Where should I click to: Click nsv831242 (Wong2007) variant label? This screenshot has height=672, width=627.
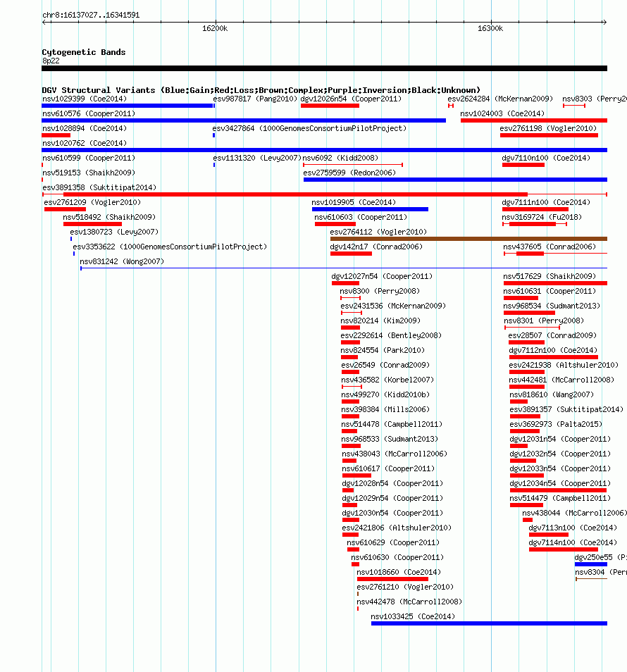tap(122, 261)
